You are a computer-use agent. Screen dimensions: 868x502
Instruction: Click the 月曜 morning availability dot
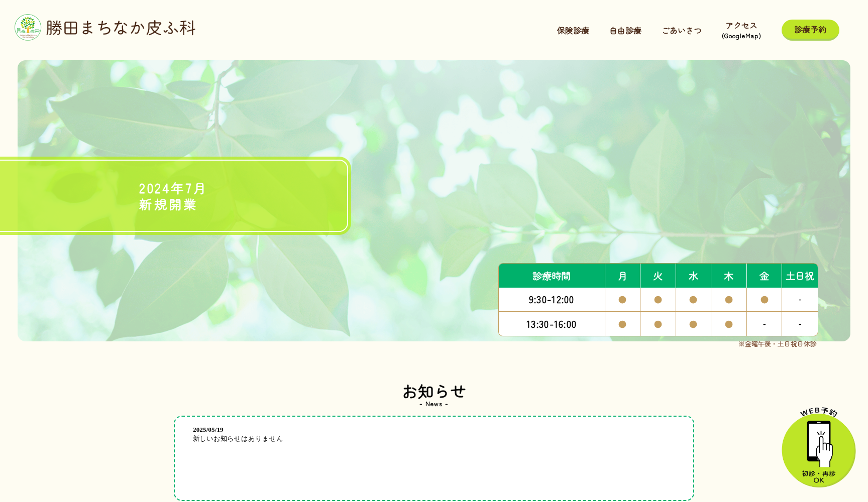click(x=622, y=300)
